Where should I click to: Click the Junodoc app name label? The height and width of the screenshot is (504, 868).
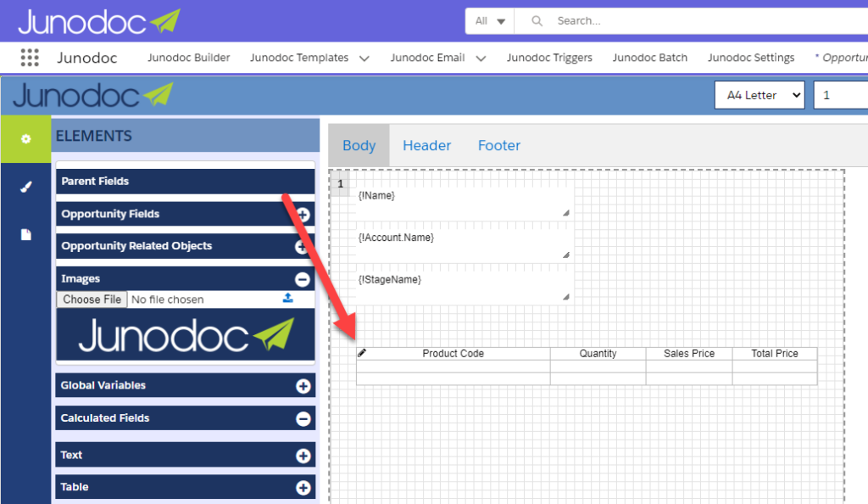tap(87, 58)
